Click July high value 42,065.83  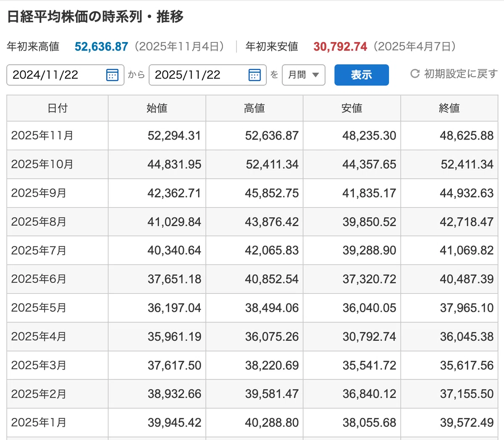coord(272,250)
